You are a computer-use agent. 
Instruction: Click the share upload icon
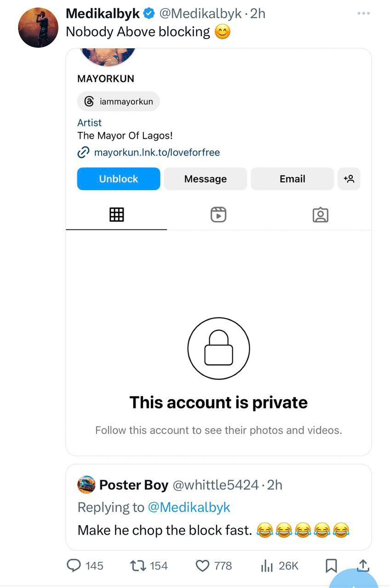click(x=363, y=565)
